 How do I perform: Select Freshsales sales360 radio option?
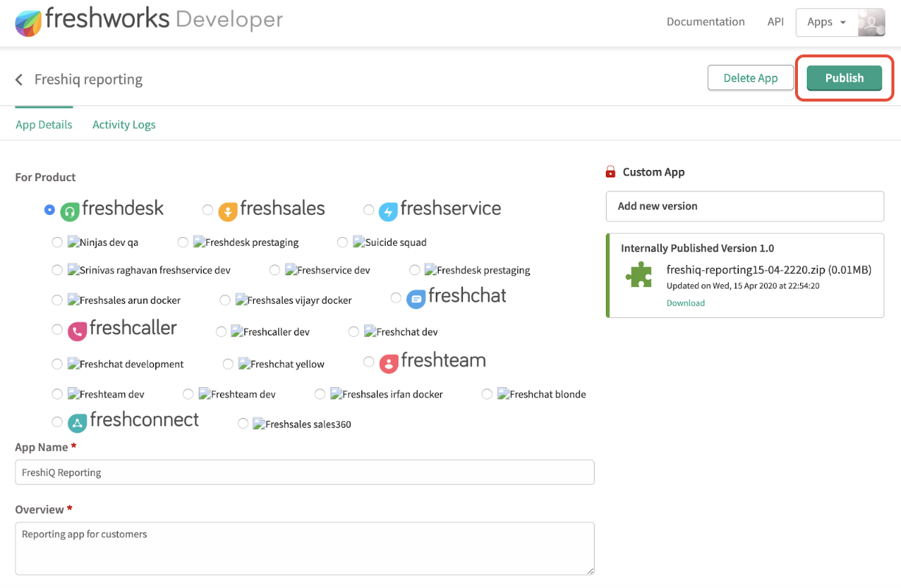pyautogui.click(x=242, y=423)
